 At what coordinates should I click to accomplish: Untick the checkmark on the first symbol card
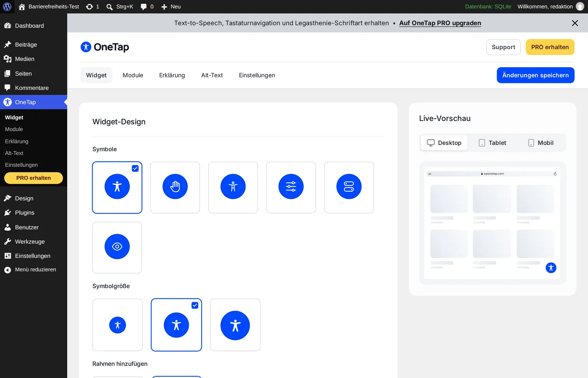point(135,168)
